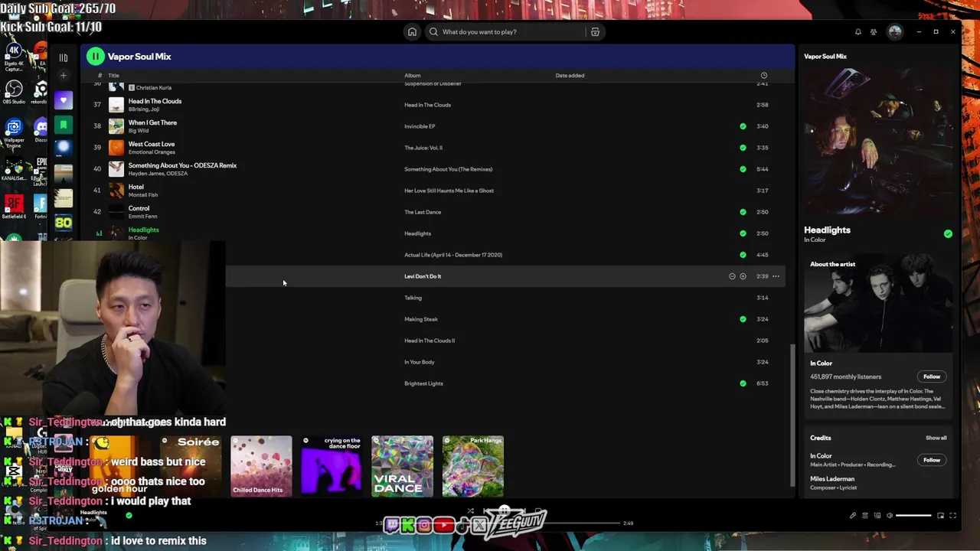Image resolution: width=980 pixels, height=551 pixels.
Task: Follow In Color in Credits section
Action: [x=932, y=460]
